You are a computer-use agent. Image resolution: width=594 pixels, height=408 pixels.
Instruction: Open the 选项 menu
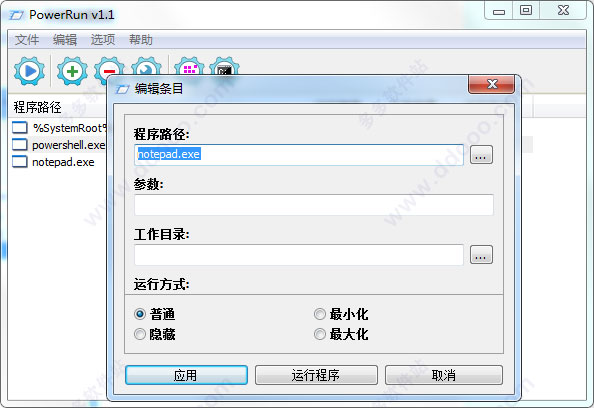103,39
